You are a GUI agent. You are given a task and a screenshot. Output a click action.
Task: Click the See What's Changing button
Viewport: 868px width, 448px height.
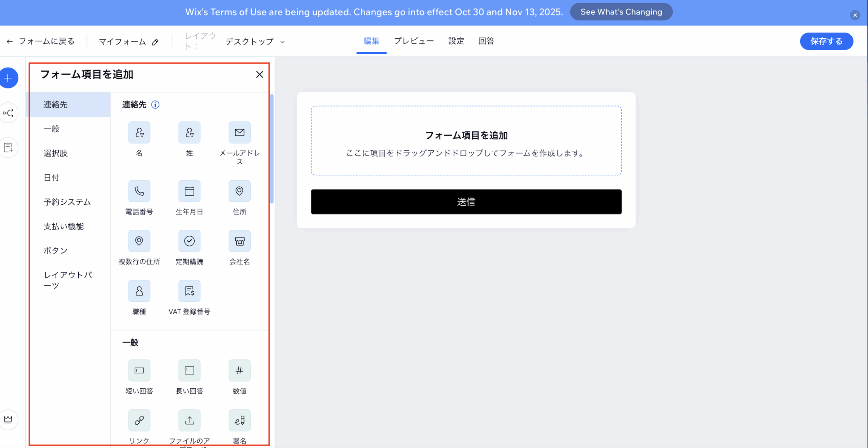(621, 12)
